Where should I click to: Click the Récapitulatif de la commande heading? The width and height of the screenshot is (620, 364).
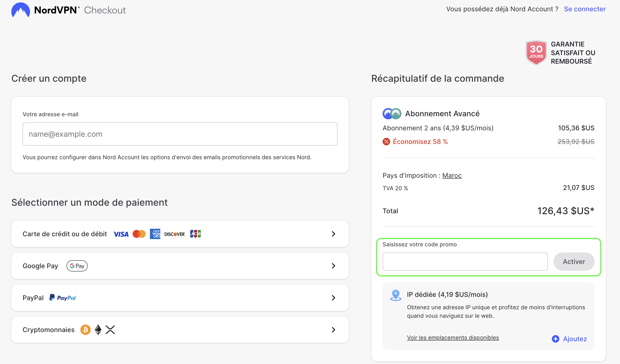pos(438,79)
